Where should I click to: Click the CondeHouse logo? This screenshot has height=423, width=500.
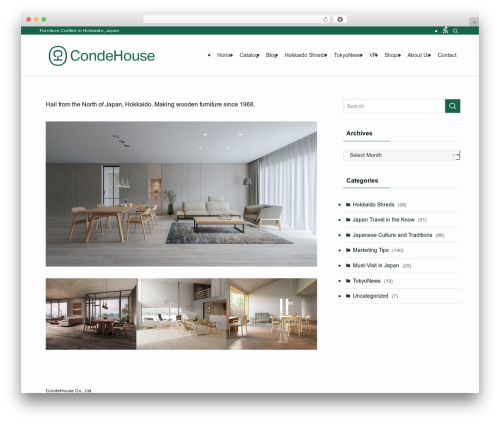click(102, 56)
